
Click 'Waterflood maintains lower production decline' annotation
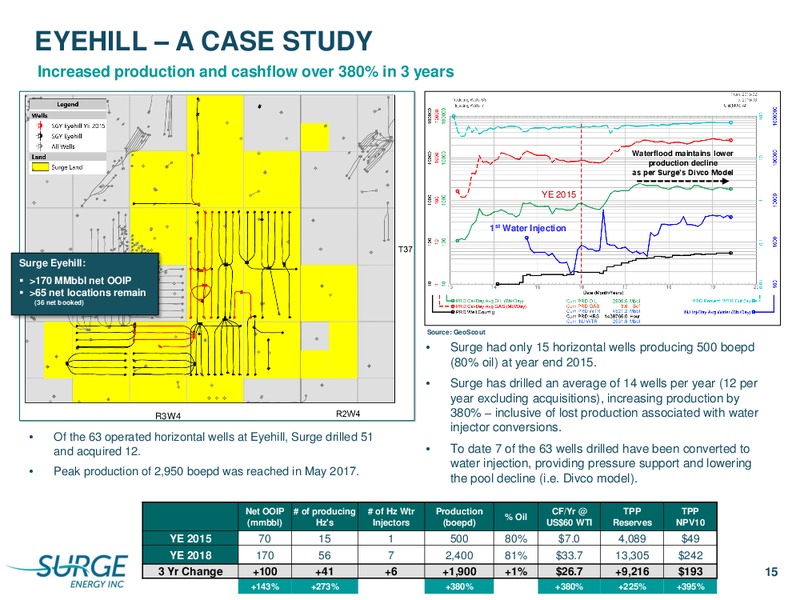[682, 163]
